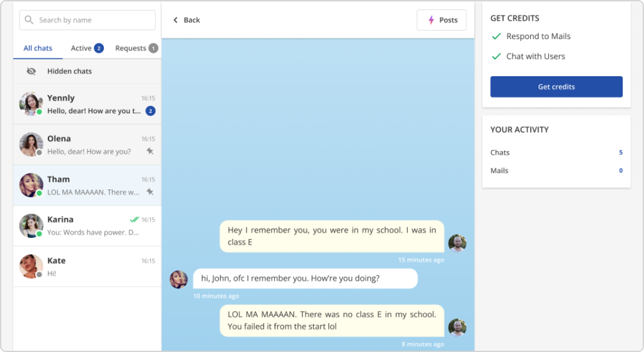The width and height of the screenshot is (644, 352).
Task: Click the Chat with Users checkmark
Action: coord(496,56)
